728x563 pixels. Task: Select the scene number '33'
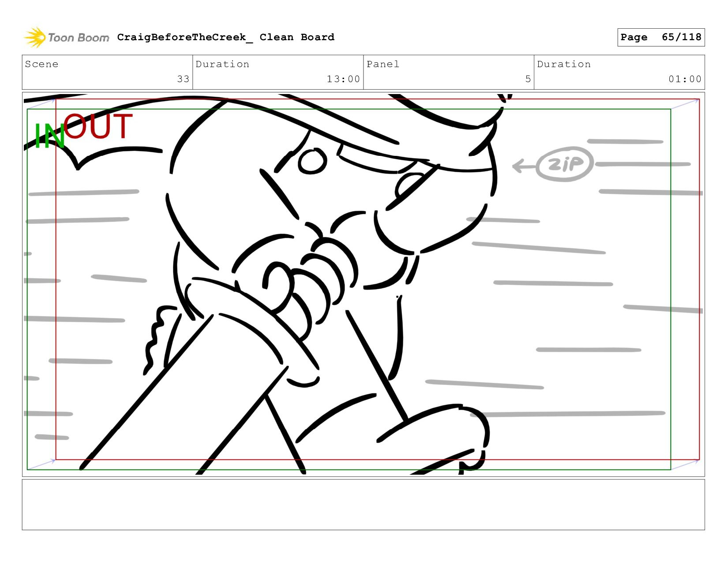pos(183,79)
